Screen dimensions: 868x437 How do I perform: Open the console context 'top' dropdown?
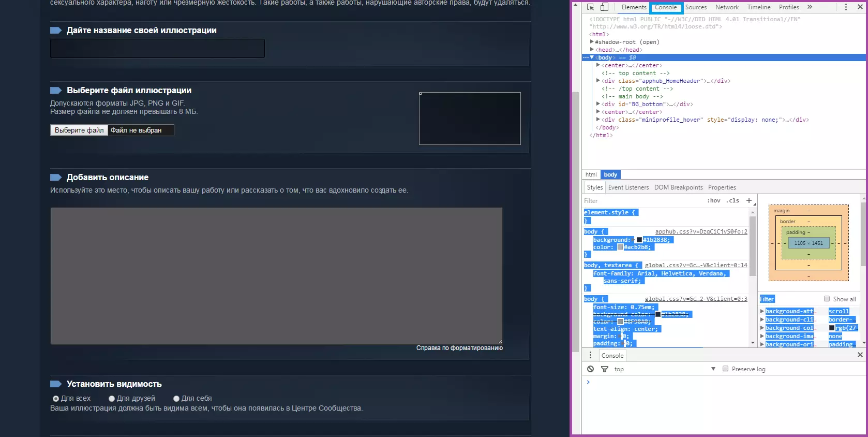pos(665,369)
